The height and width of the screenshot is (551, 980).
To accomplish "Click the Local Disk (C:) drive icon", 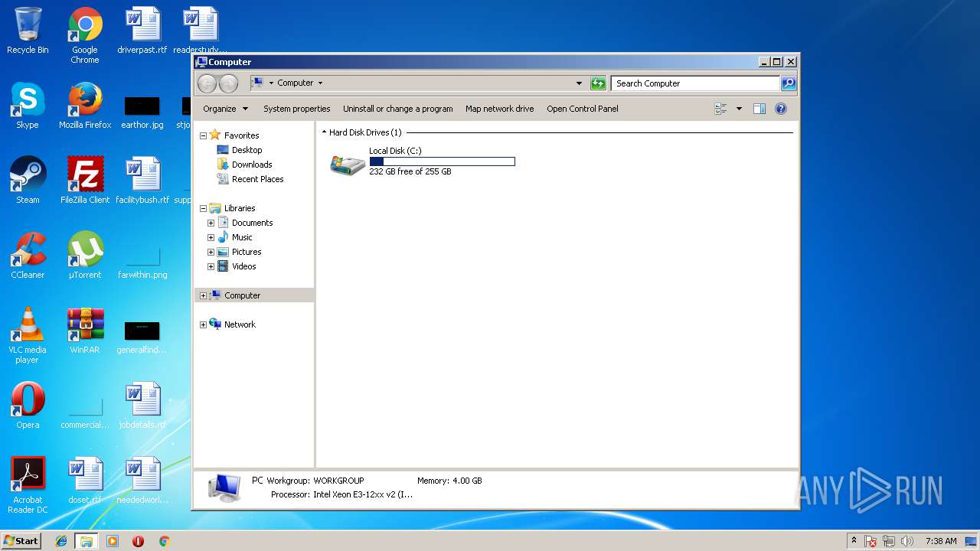I will (x=348, y=164).
